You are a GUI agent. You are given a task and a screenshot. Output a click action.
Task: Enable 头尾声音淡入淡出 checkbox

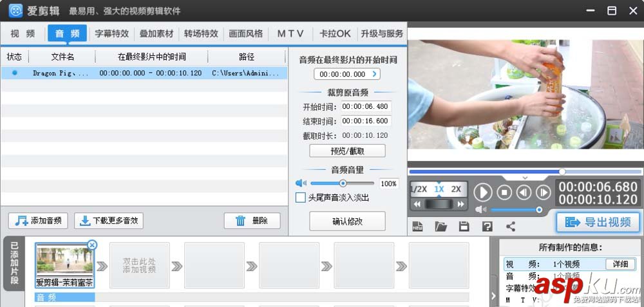click(x=301, y=198)
